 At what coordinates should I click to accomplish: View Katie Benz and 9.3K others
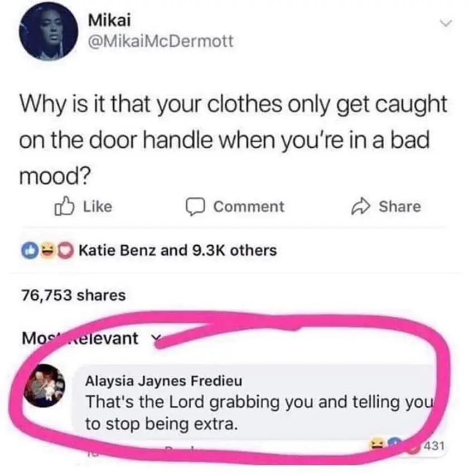click(x=178, y=251)
